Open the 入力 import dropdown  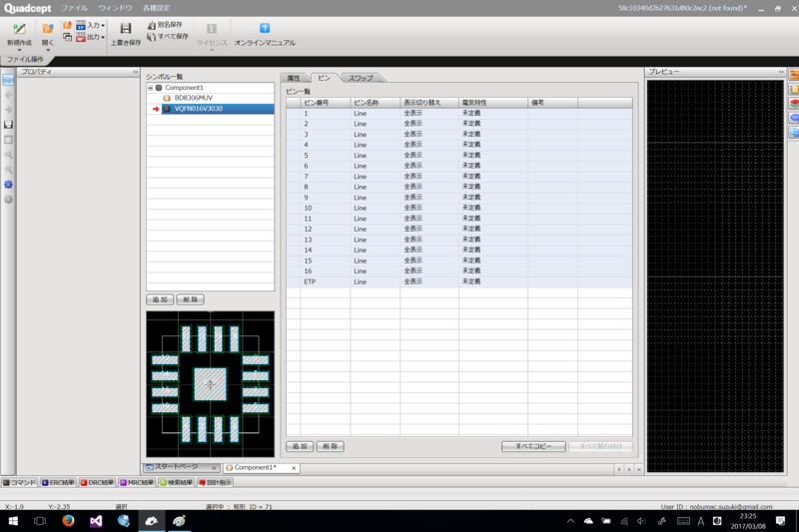coord(90,25)
